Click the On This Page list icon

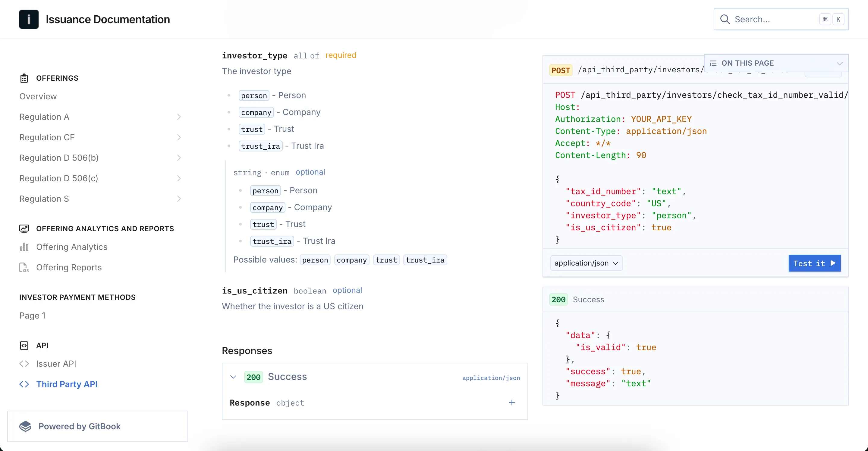[713, 63]
